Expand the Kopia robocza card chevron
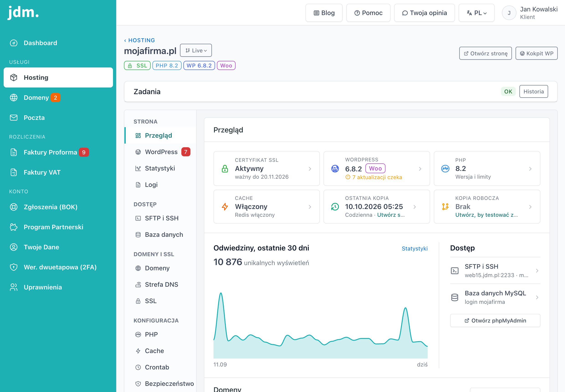The image size is (565, 392). [530, 207]
